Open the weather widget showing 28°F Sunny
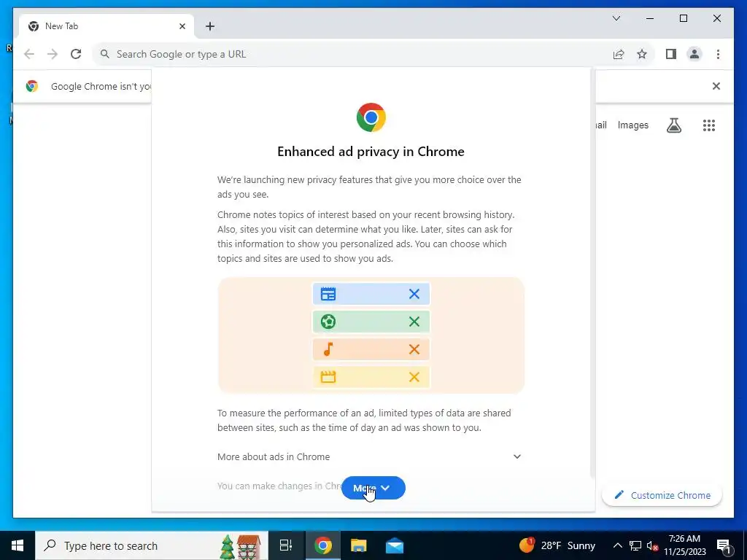Viewport: 747px width, 560px height. pos(557,545)
